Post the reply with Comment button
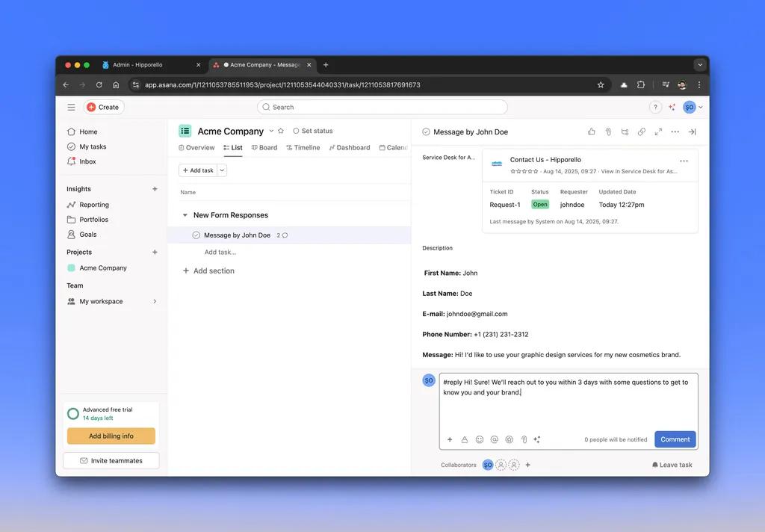This screenshot has height=532, width=765. click(x=675, y=439)
